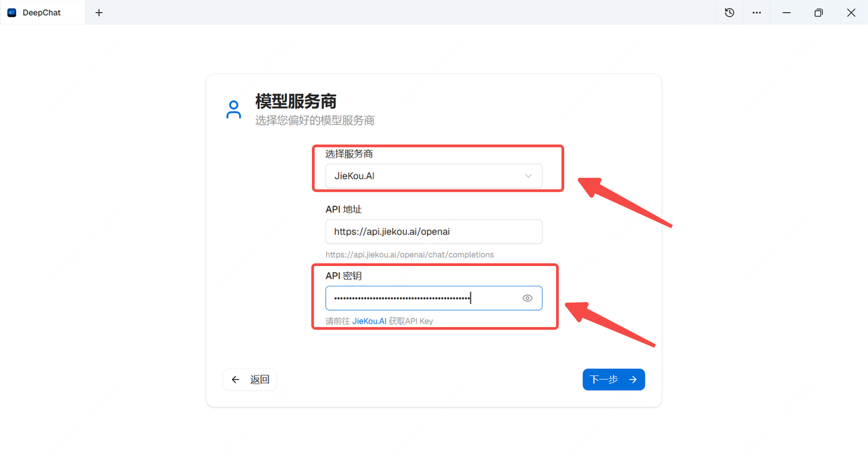Minimize the DeepChat window

(x=787, y=12)
